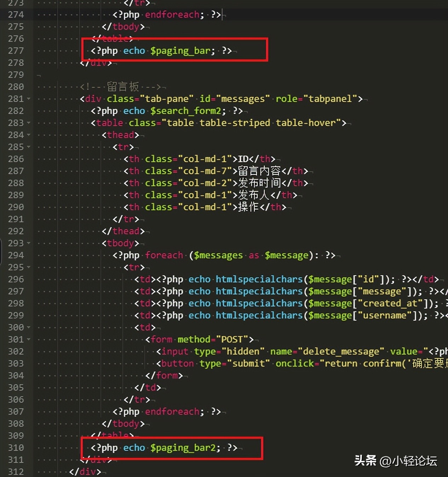Collapse the tbody fold arrow at line 293
Screen dimensions: 448x477
pyautogui.click(x=29, y=243)
